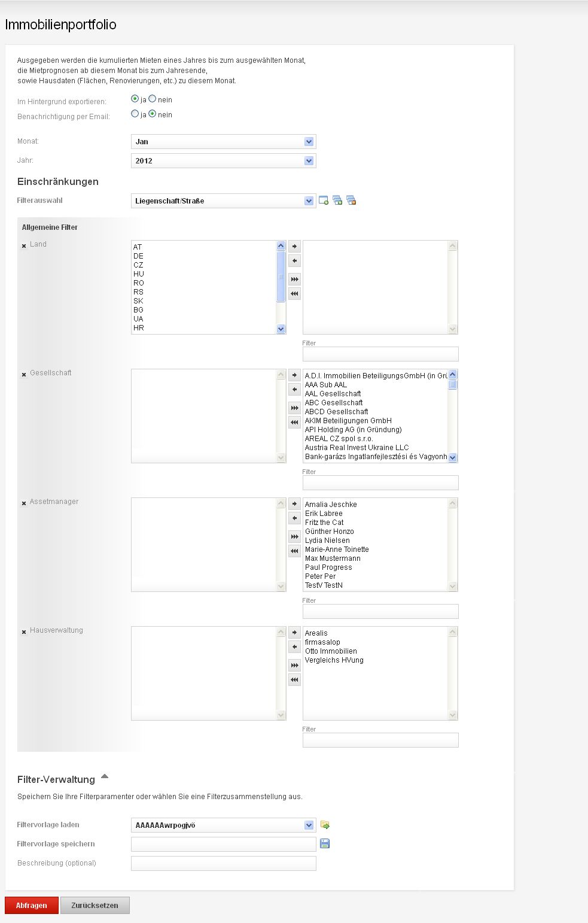Image resolution: width=588 pixels, height=923 pixels.
Task: Click the Zurücksetzen button
Action: click(95, 905)
